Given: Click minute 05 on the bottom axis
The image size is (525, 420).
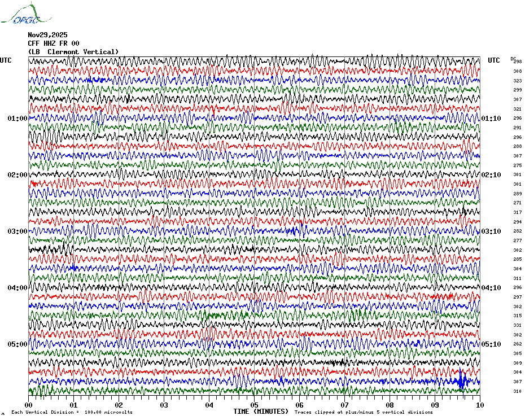Looking at the screenshot, I should pyautogui.click(x=254, y=405).
